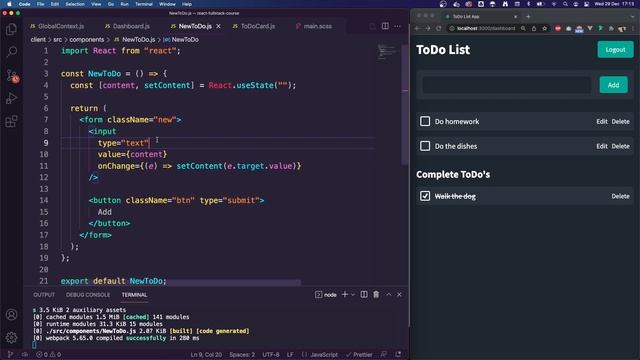Click the src folder breadcrumb
The width and height of the screenshot is (640, 360).
coord(58,40)
